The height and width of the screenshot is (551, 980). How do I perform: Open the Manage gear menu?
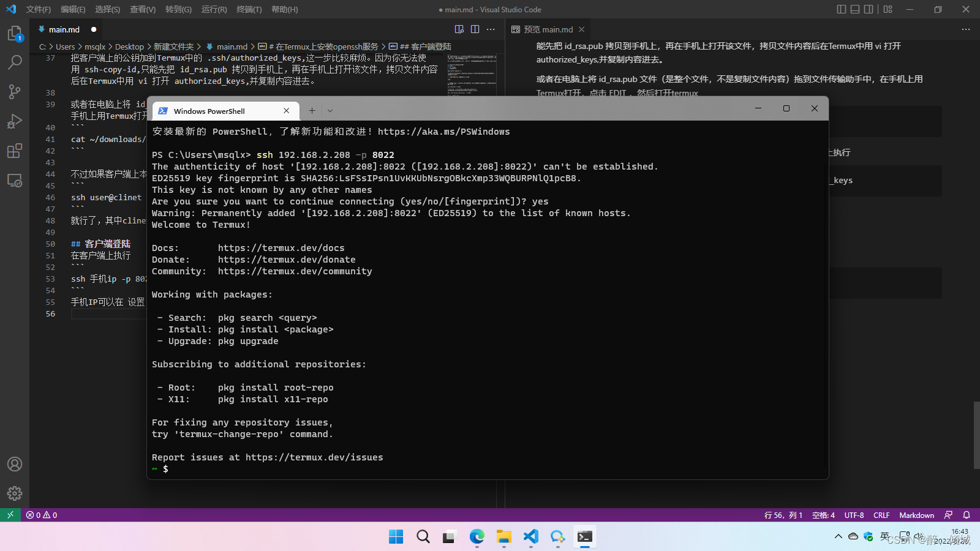tap(15, 493)
